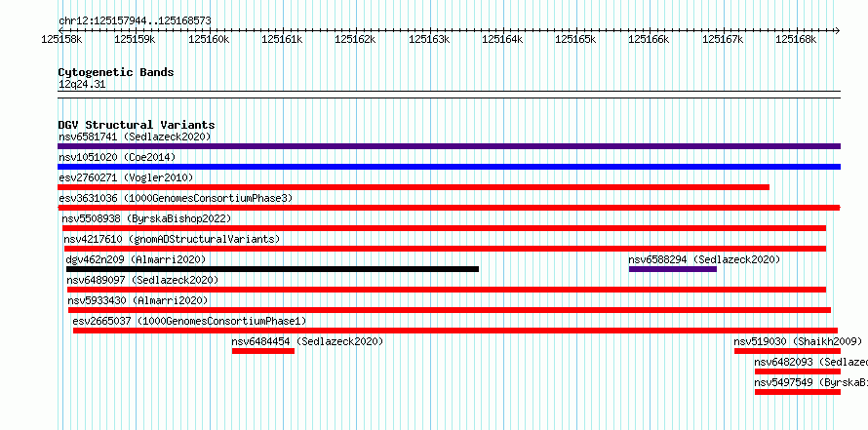
Task: Select the blue nsv1051020 variant bar
Action: (x=449, y=167)
